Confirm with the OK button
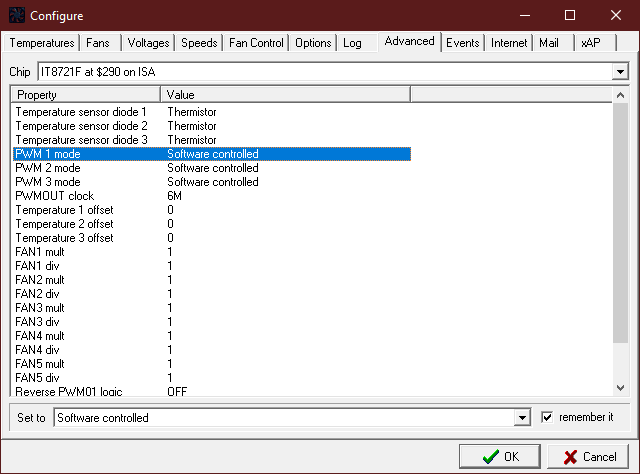 tap(500, 456)
